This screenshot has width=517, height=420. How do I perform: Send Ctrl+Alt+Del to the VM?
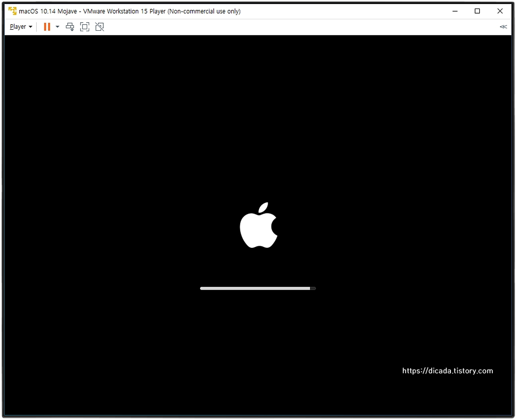click(70, 27)
